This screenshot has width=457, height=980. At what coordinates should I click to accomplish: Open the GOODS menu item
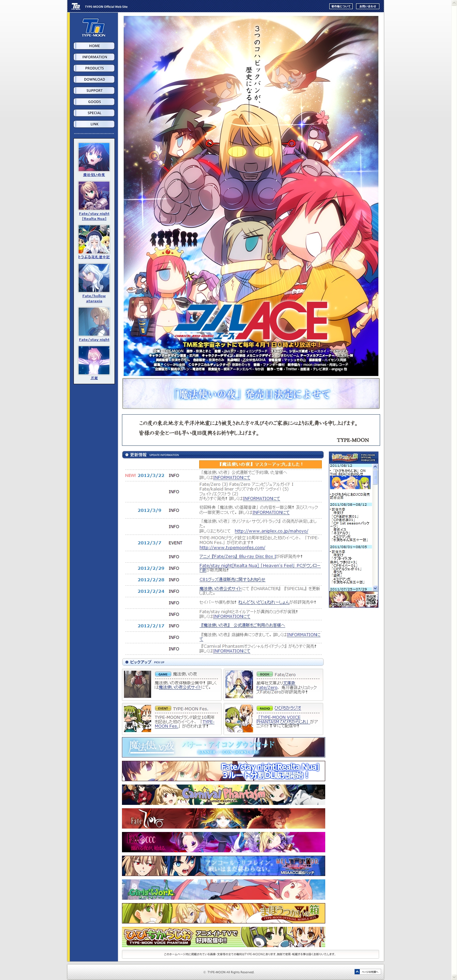pos(94,102)
